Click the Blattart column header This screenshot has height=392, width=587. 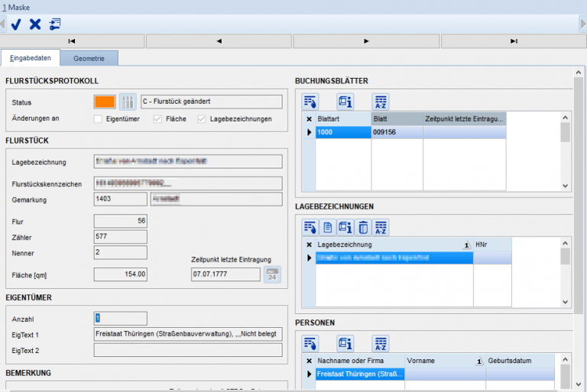tap(343, 119)
